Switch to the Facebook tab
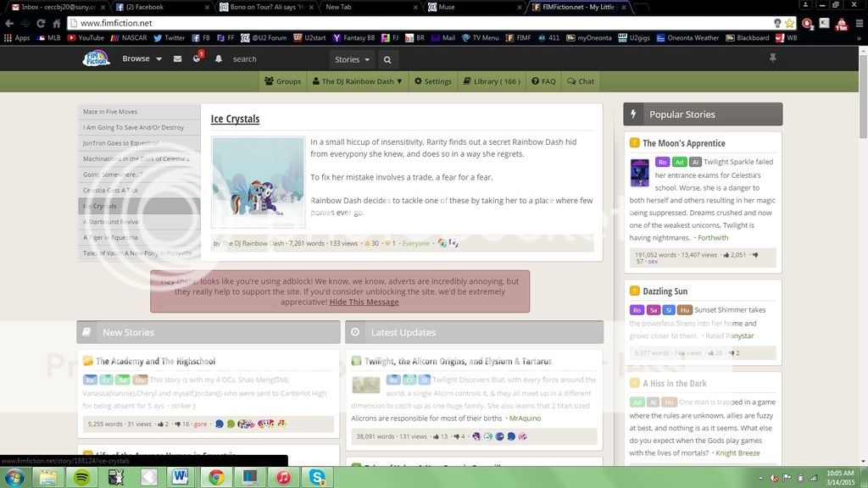This screenshot has height=488, width=868. (x=144, y=7)
